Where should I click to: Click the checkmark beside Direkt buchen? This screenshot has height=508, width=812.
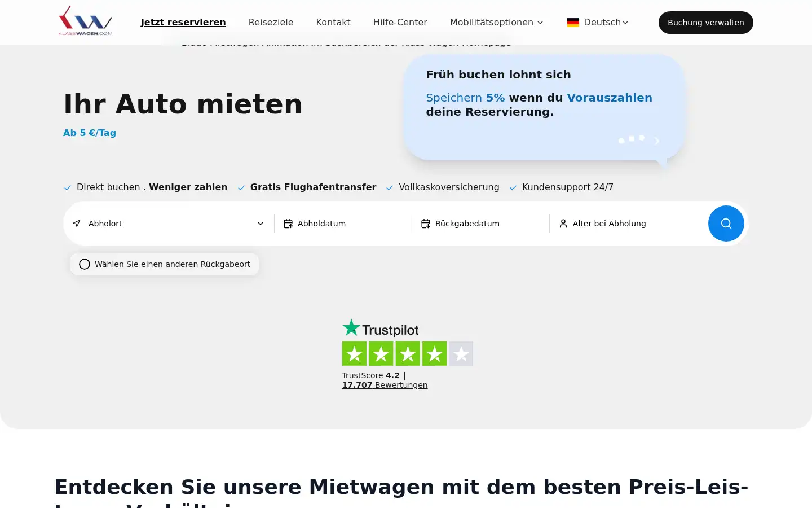[x=68, y=188]
